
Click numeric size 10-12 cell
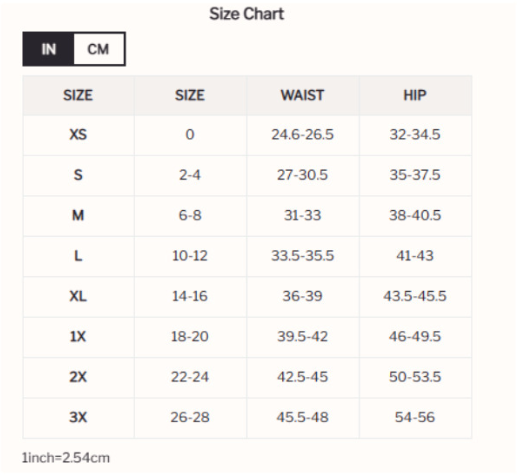pyautogui.click(x=190, y=256)
